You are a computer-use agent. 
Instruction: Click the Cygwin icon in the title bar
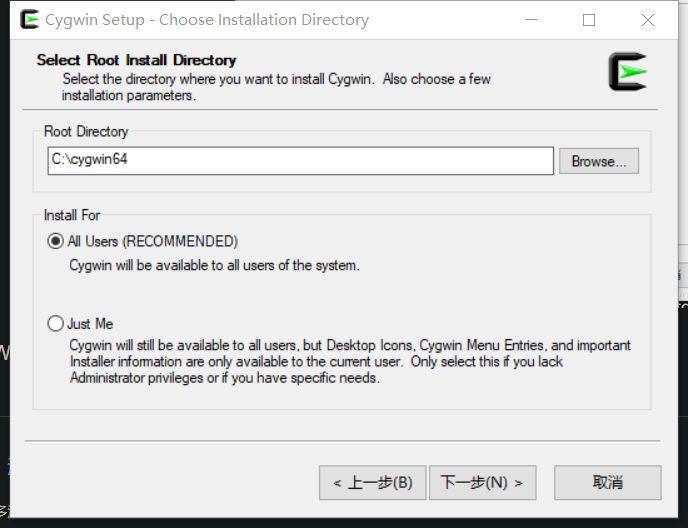coord(30,20)
